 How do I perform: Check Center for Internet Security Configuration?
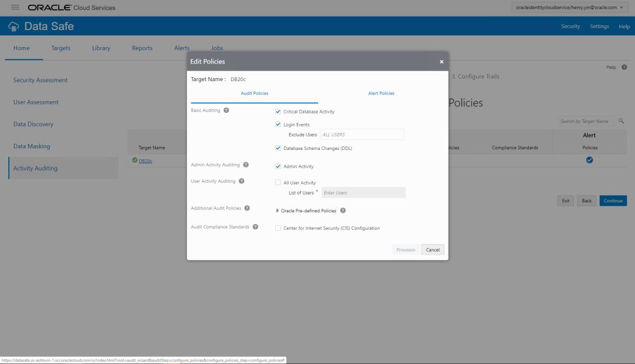[x=278, y=228]
